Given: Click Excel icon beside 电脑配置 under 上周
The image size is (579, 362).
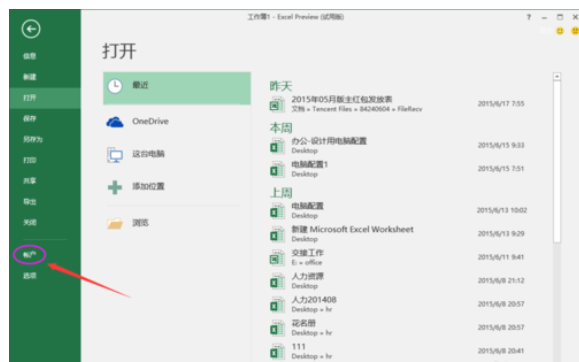Looking at the screenshot, I should pyautogui.click(x=277, y=211).
